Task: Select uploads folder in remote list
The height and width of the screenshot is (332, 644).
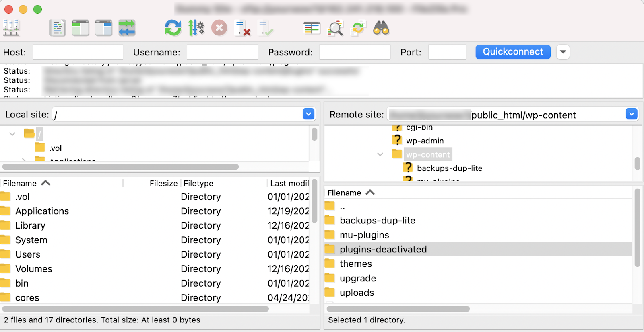Action: click(478, 293)
